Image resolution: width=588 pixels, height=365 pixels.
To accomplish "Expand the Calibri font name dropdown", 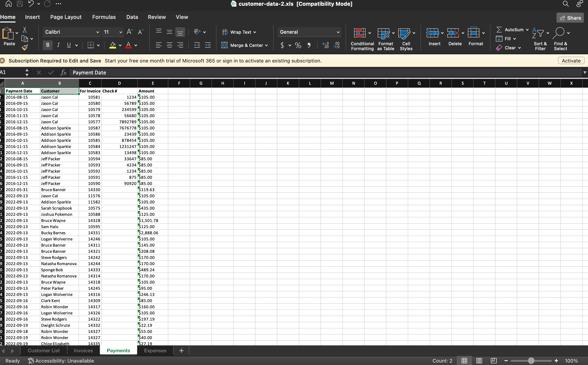I will tap(97, 32).
